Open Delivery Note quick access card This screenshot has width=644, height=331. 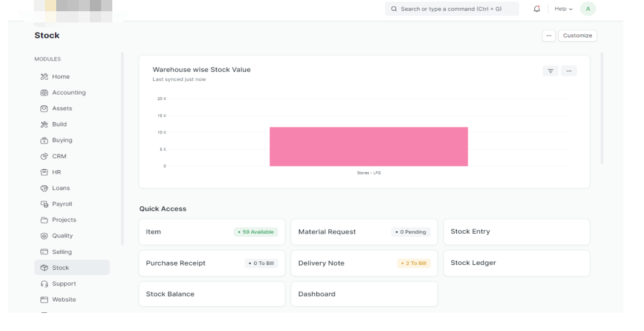[x=364, y=263]
